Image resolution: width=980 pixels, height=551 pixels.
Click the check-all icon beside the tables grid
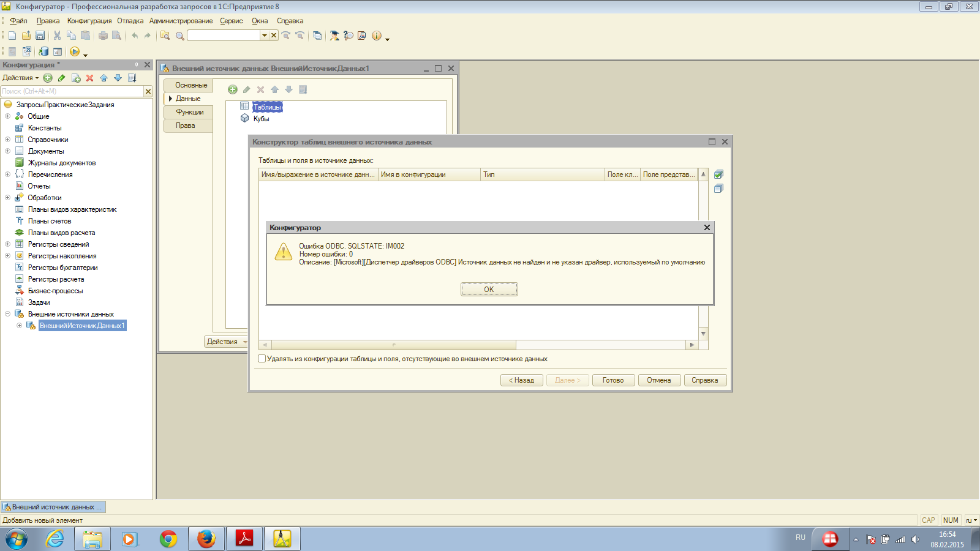click(718, 174)
